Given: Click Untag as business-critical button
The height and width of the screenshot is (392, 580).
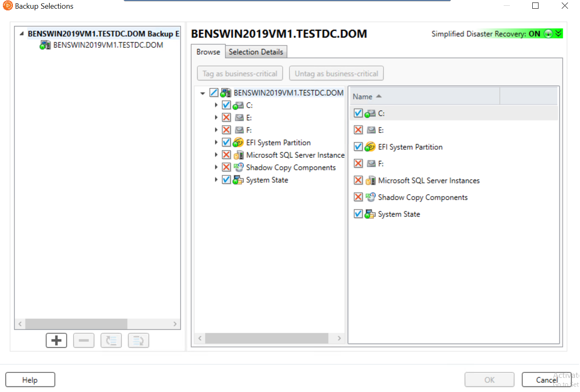Looking at the screenshot, I should tap(336, 74).
